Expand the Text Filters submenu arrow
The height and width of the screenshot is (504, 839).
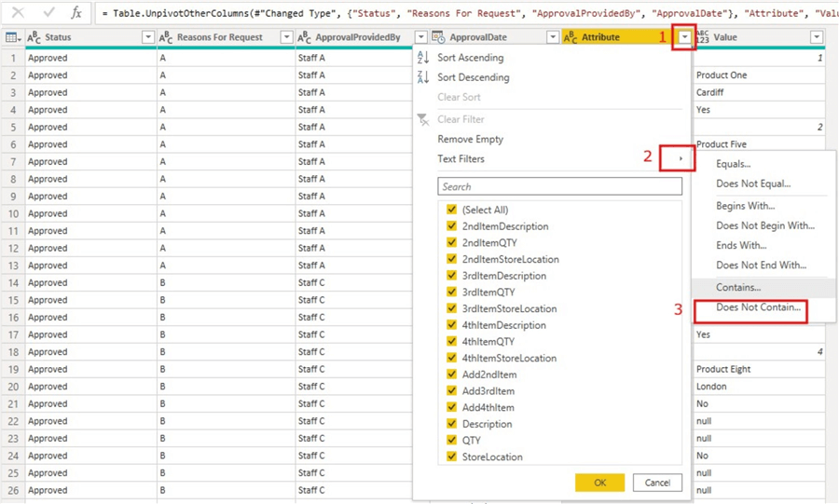pyautogui.click(x=681, y=159)
